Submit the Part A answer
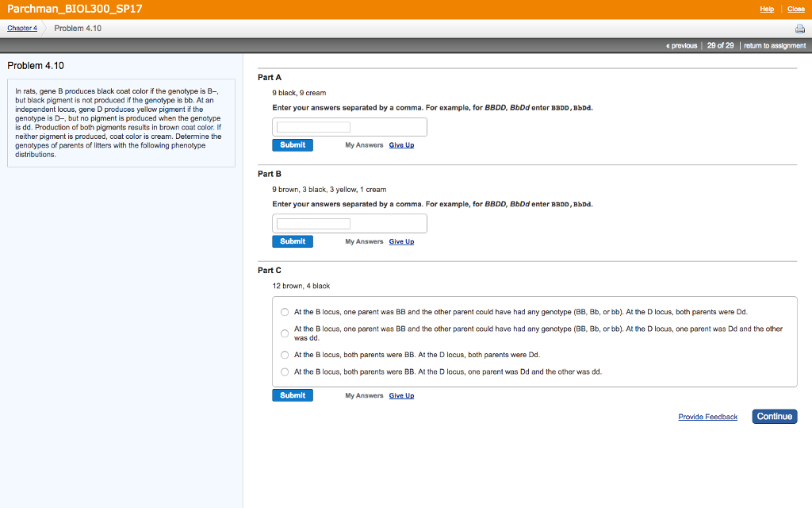Image resolution: width=812 pixels, height=508 pixels. 293,145
